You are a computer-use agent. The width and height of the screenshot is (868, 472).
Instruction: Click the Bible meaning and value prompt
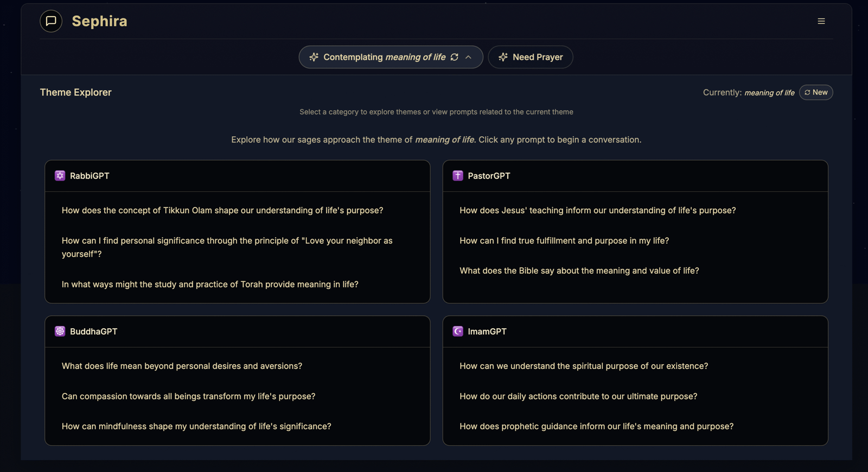[579, 271]
